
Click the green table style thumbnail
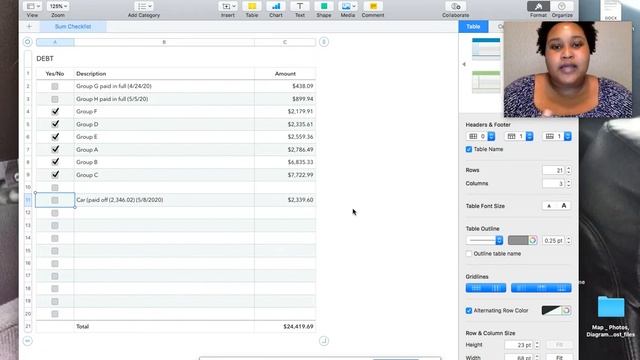(486, 82)
